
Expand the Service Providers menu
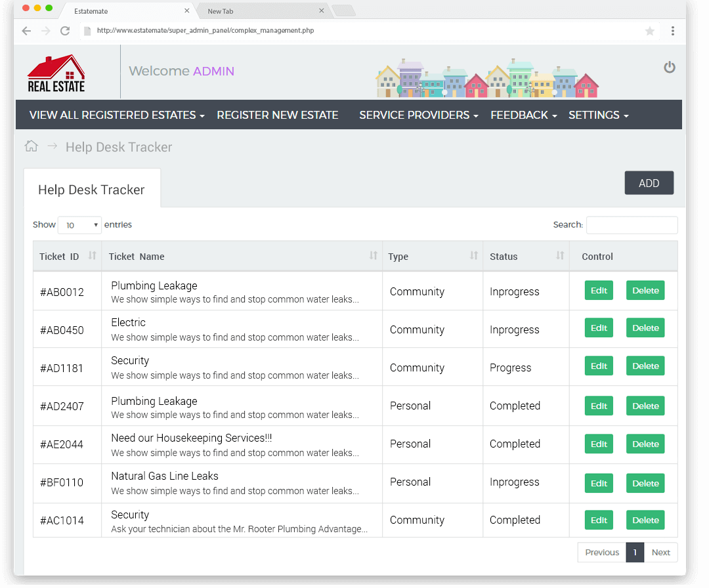click(418, 115)
